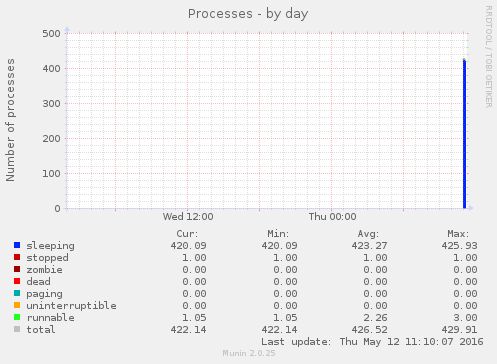Click the 300 y-axis tick label
Screen dimensions: 497x364
click(x=51, y=104)
